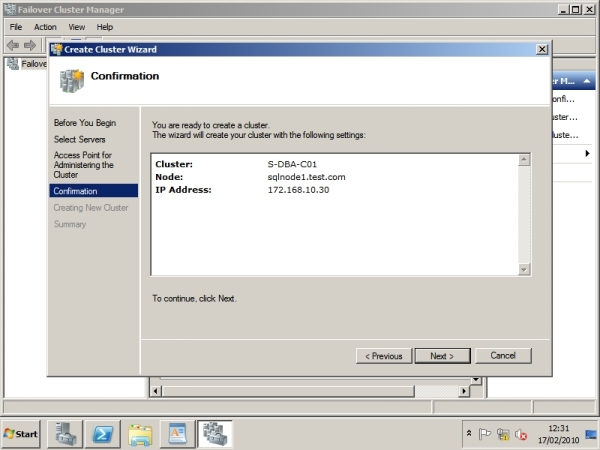Close the Create Cluster Wizard dialog

pos(542,49)
